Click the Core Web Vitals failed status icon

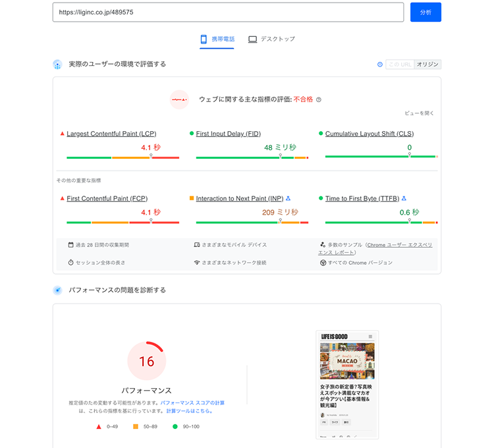click(179, 99)
